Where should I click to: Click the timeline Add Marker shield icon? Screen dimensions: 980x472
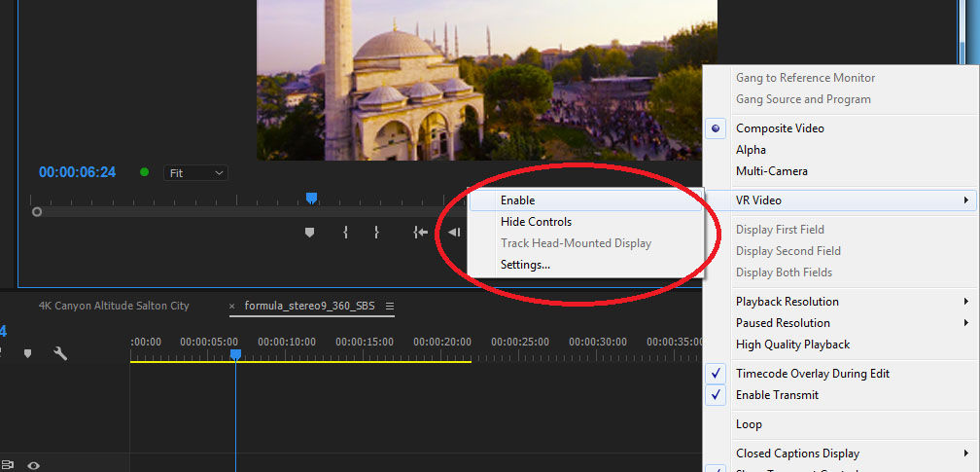pyautogui.click(x=27, y=353)
